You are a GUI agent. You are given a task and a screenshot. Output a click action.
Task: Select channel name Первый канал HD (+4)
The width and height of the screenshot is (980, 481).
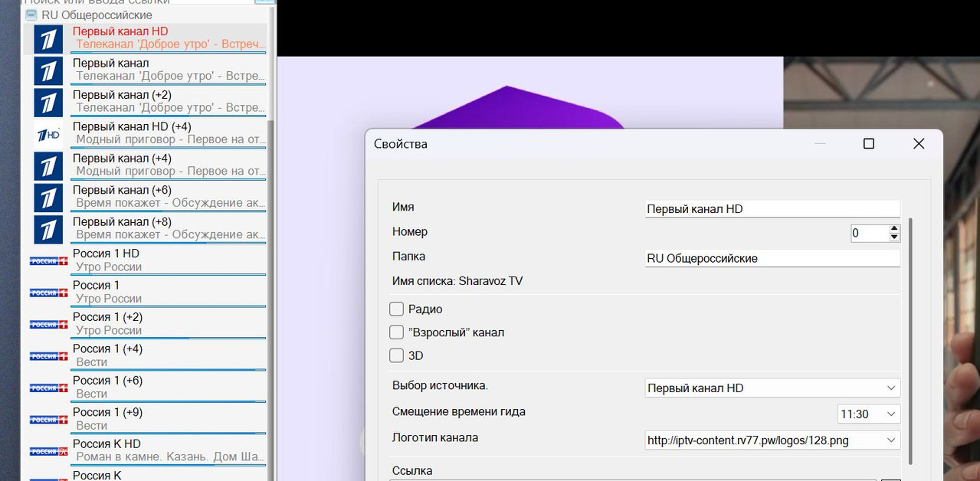[132, 126]
